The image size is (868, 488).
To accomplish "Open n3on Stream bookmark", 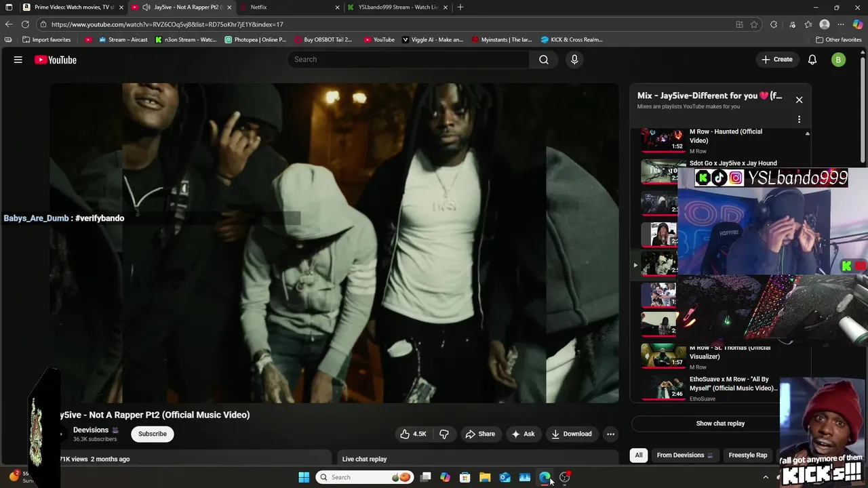I will [186, 40].
